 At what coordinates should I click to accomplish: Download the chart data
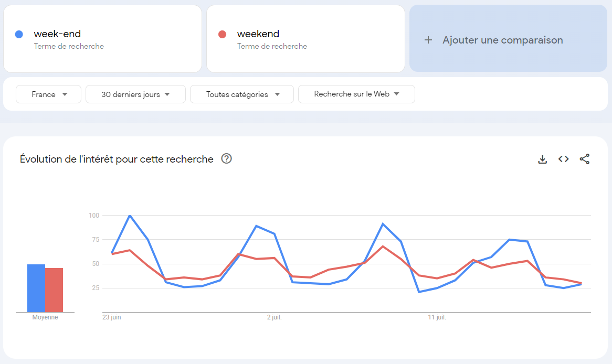(542, 159)
